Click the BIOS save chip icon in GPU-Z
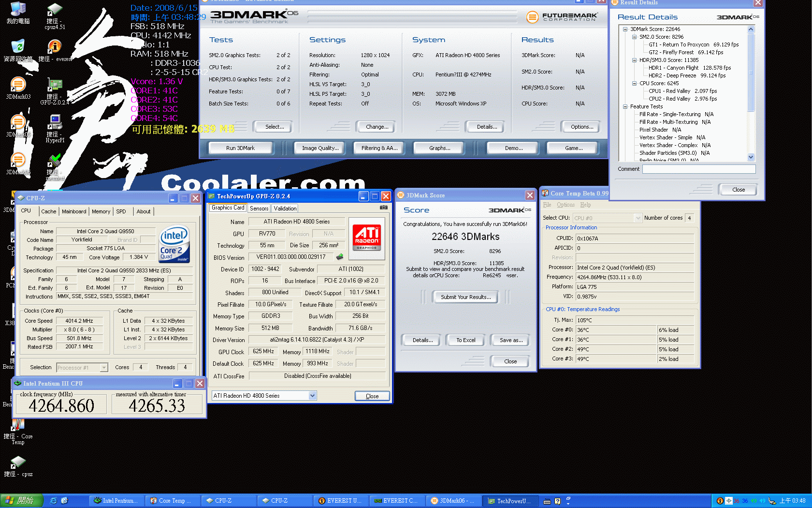 coord(340,257)
